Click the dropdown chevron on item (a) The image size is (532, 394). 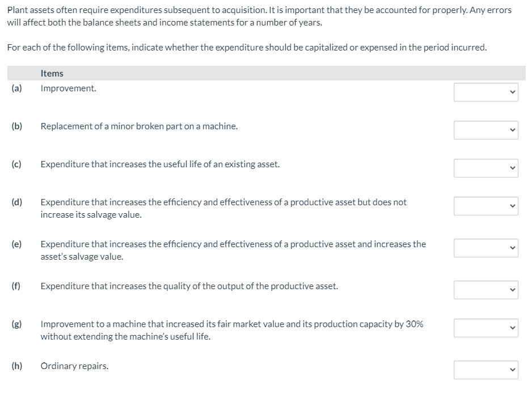pyautogui.click(x=512, y=92)
